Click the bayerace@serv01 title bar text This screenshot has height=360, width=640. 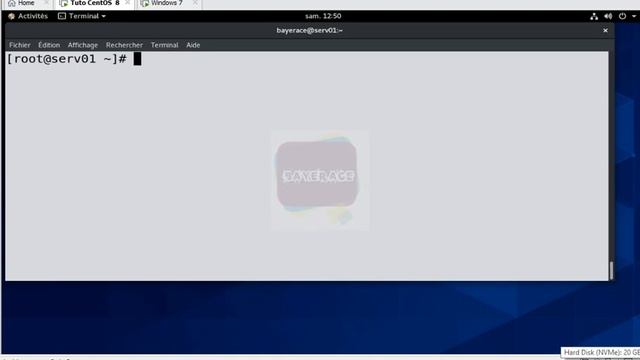(309, 30)
